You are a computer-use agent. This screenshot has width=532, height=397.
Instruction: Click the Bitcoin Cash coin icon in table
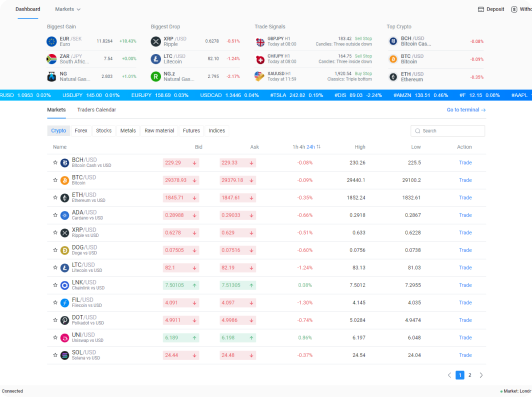click(64, 163)
